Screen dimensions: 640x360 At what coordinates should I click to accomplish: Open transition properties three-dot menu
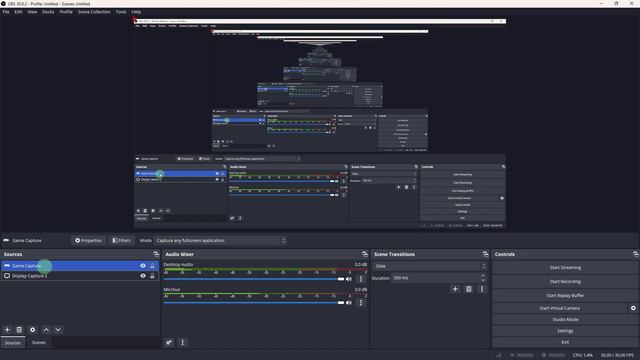[x=482, y=289]
